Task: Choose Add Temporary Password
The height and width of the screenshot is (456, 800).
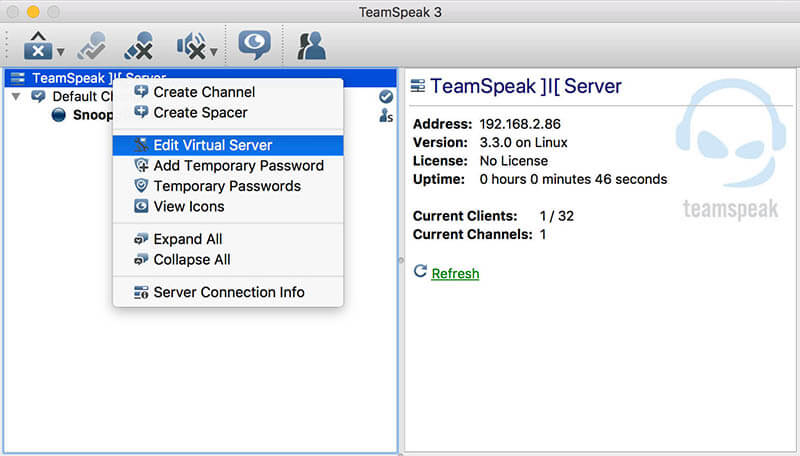Action: [x=228, y=165]
